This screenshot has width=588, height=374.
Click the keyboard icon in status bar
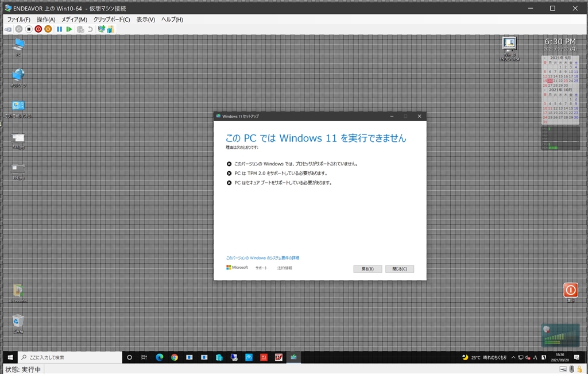(563, 369)
